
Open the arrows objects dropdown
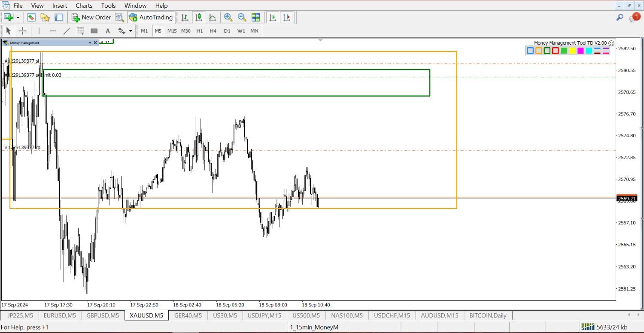[x=131, y=31]
